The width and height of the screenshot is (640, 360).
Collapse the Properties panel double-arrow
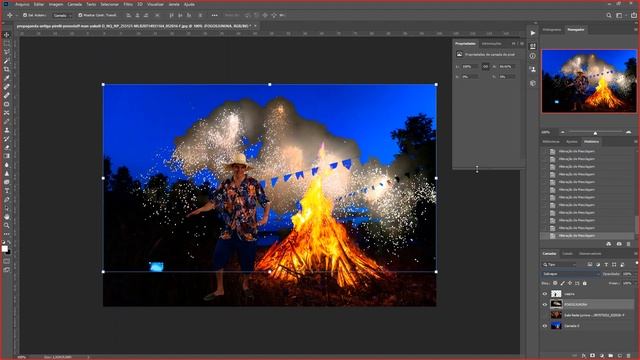click(x=514, y=43)
